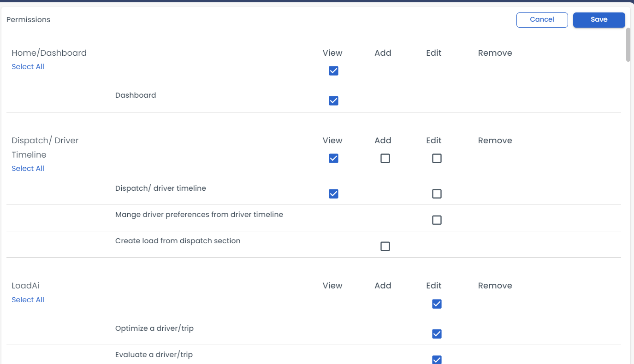Uncheck Edit for Optimize a driver/trip
Image resolution: width=634 pixels, height=364 pixels.
(x=437, y=334)
